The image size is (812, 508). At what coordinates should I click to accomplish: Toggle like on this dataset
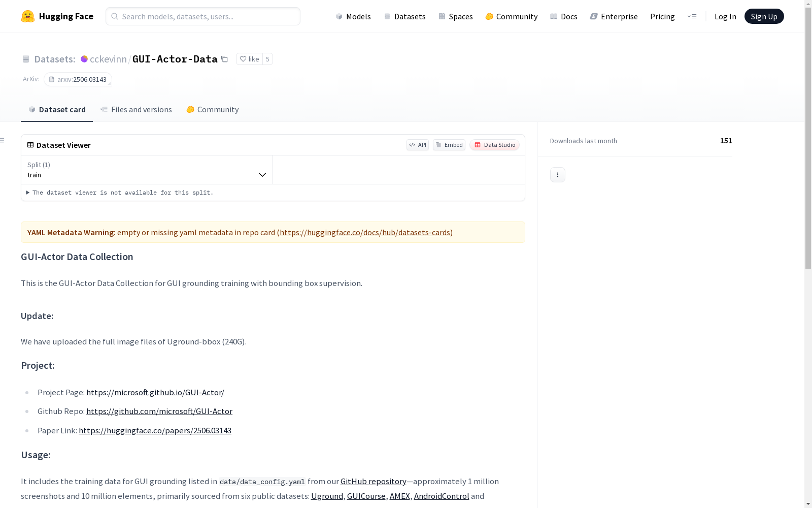coord(249,59)
